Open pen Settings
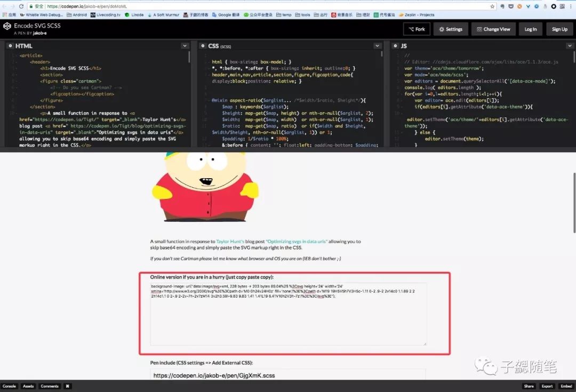The image size is (576, 392). coord(450,29)
